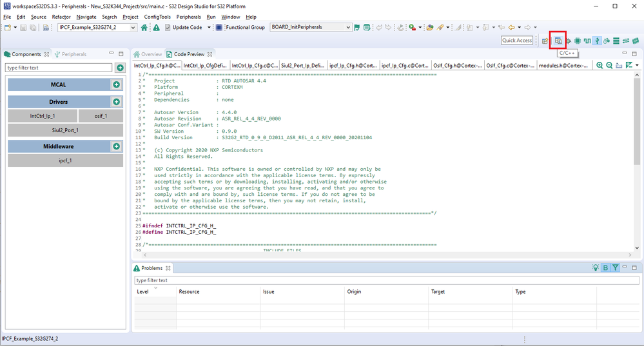Select the Peripherals perspective USB icon
The width and height of the screenshot is (644, 346).
point(597,41)
